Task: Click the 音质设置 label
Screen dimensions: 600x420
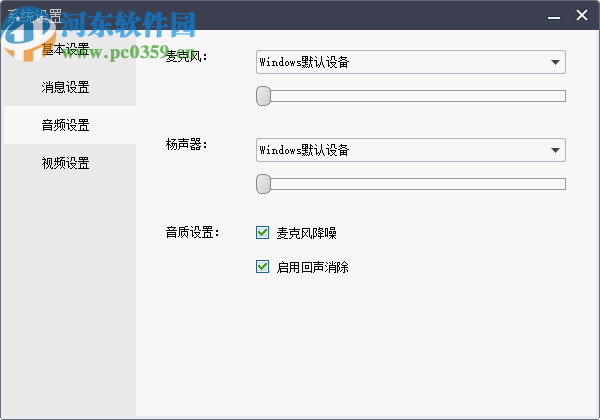Action: (192, 232)
